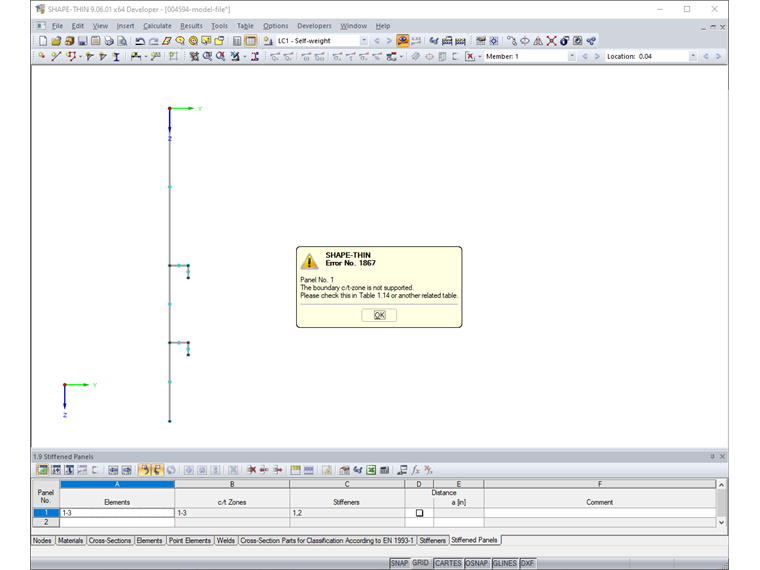Click the load case edit icon beside LC1
This screenshot has width=760, height=570.
pos(268,41)
